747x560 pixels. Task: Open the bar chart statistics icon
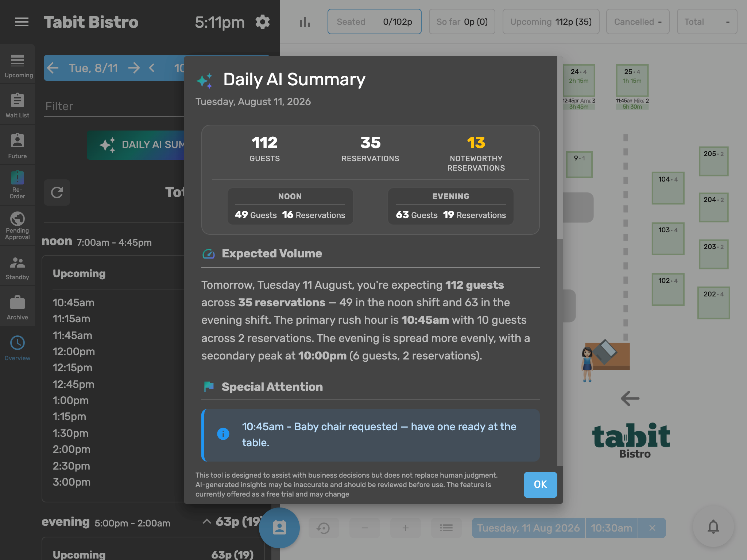click(305, 22)
